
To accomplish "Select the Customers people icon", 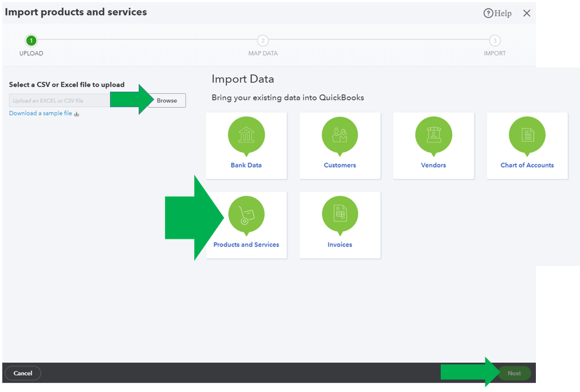I will pyautogui.click(x=340, y=134).
